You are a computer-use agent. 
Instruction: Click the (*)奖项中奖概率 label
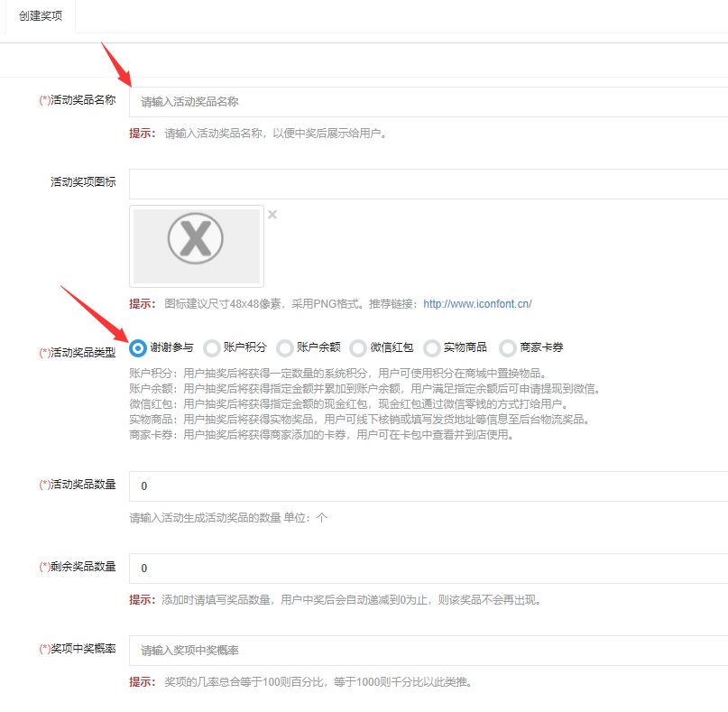pos(78,649)
